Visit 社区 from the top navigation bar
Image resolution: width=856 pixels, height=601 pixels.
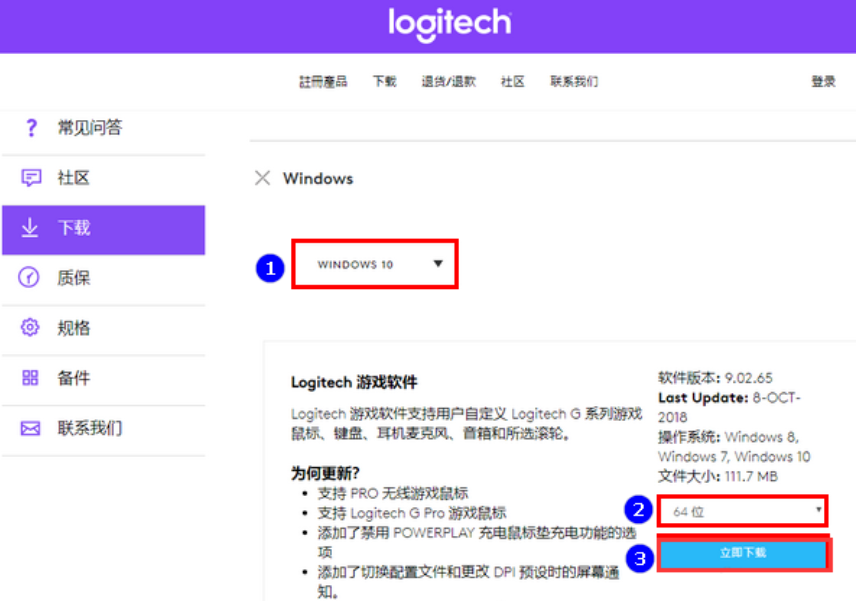pos(513,82)
